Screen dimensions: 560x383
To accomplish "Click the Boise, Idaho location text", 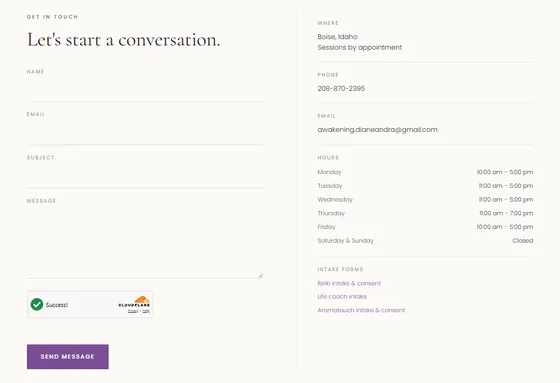I will (338, 37).
